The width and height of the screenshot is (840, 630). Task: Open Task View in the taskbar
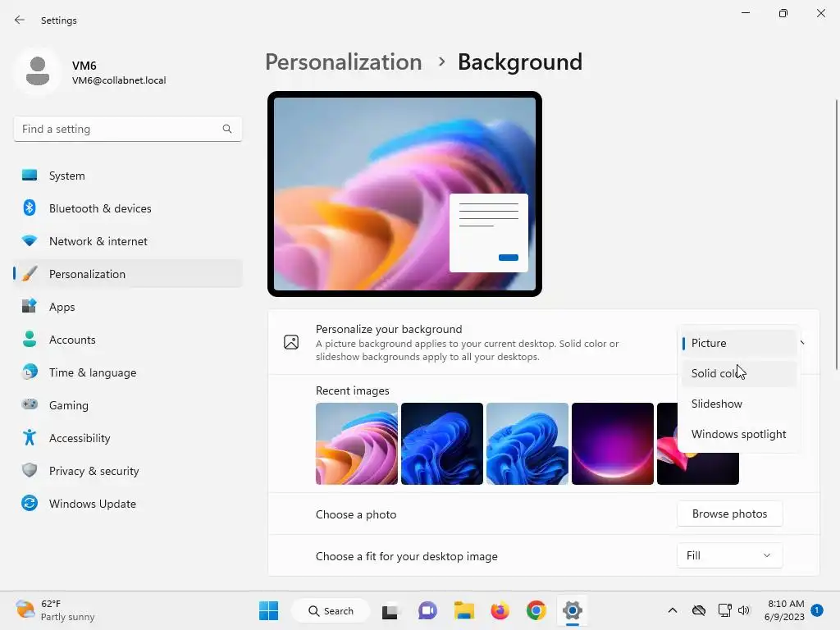click(391, 610)
